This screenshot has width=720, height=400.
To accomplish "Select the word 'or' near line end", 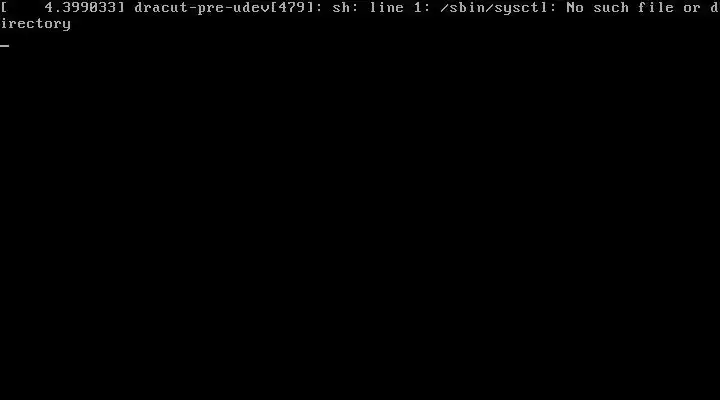I will coord(692,8).
